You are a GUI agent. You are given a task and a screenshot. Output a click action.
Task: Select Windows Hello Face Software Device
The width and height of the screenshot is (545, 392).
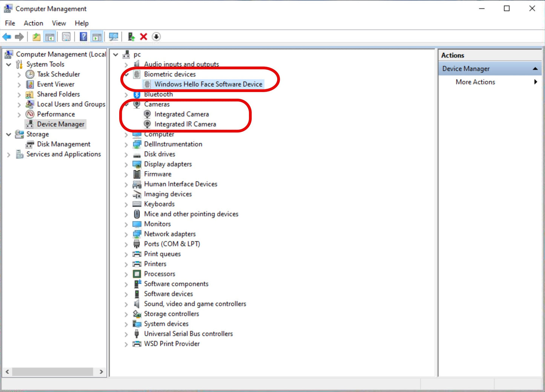pos(209,84)
